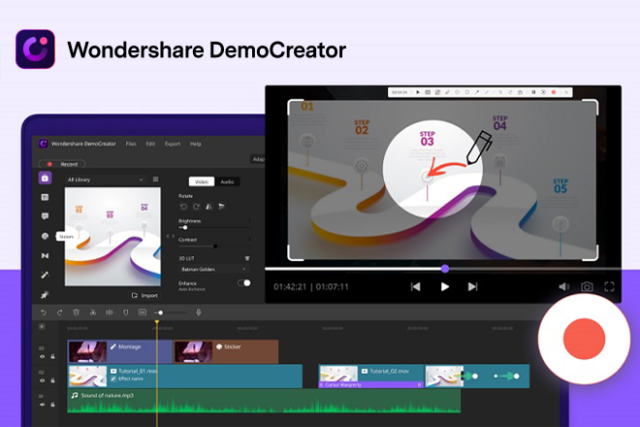Delete the 3D LUT with trash icon
The width and height of the screenshot is (640, 427).
(x=246, y=257)
